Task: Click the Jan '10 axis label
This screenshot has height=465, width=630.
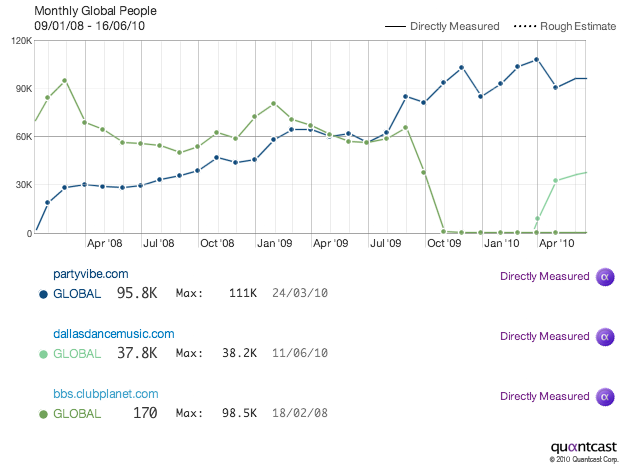Action: 501,243
